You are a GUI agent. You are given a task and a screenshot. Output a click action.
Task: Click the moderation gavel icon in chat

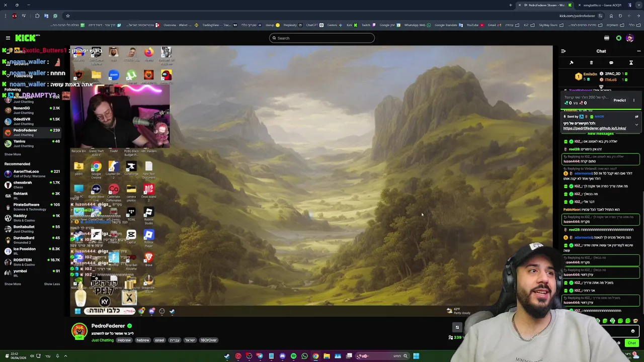572,63
